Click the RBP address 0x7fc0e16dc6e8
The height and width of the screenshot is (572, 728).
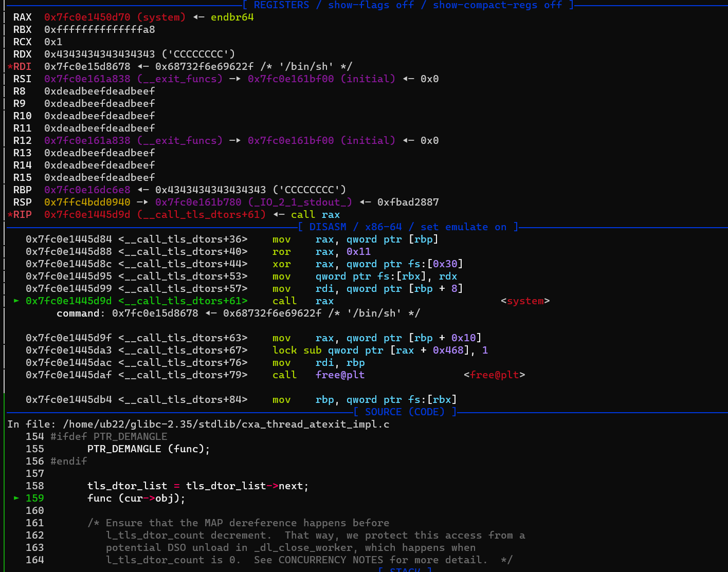pos(87,190)
